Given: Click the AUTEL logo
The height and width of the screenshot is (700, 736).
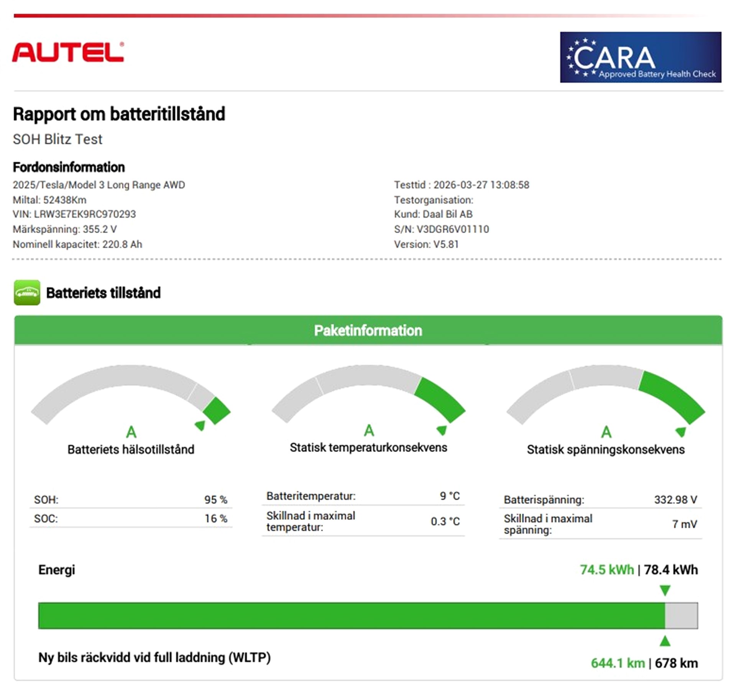Looking at the screenshot, I should click(x=68, y=52).
